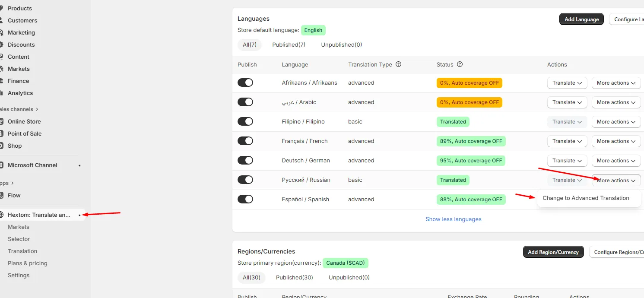Click Show less languages link
644x298 pixels.
[453, 219]
